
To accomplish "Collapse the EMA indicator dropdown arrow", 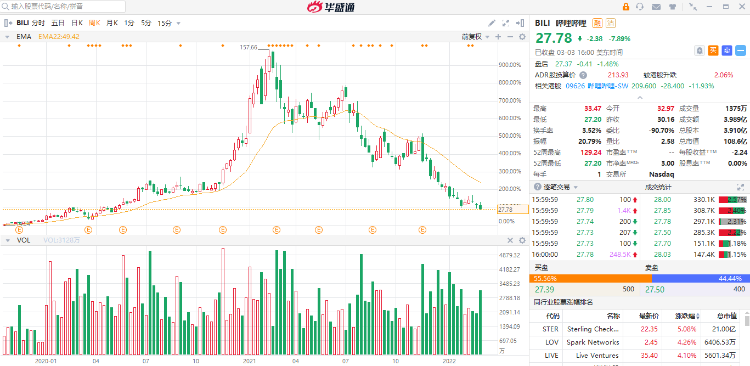I will click(8, 37).
